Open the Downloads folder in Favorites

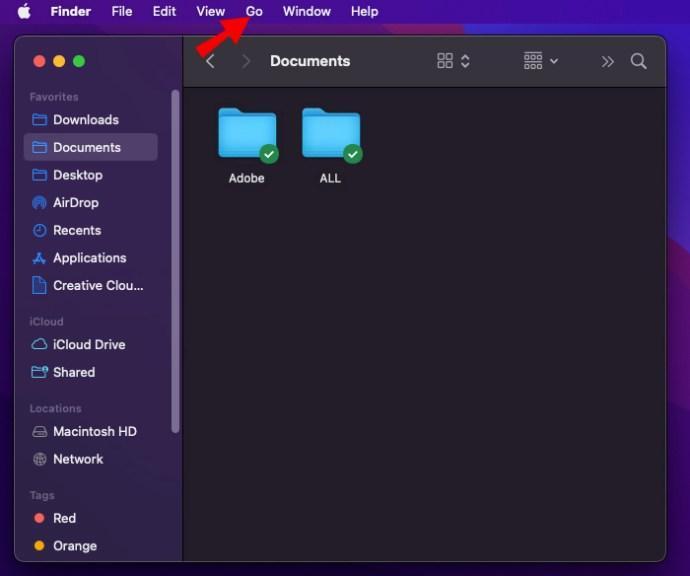(85, 119)
